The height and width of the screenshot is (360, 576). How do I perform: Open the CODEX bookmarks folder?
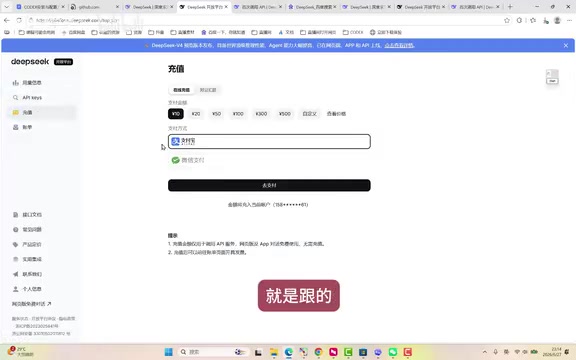click(353, 32)
